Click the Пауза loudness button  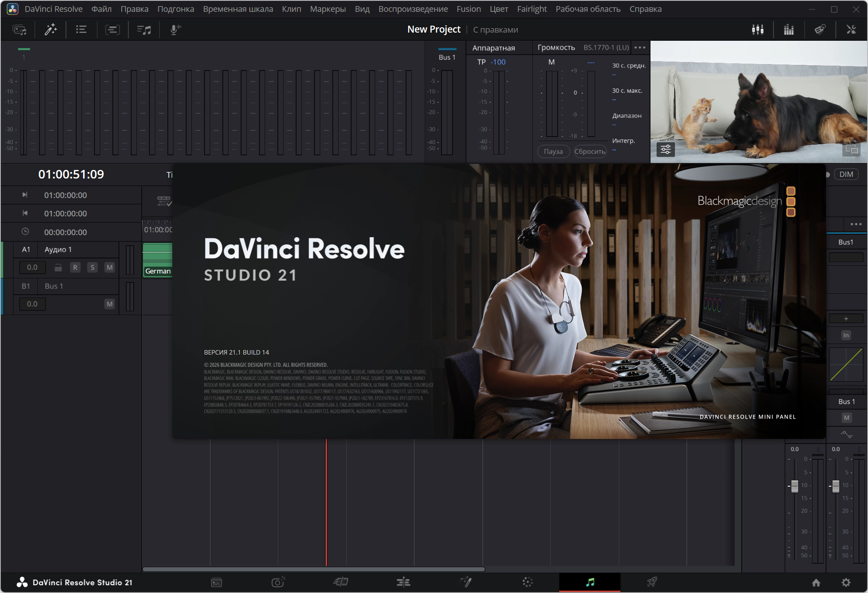point(553,151)
